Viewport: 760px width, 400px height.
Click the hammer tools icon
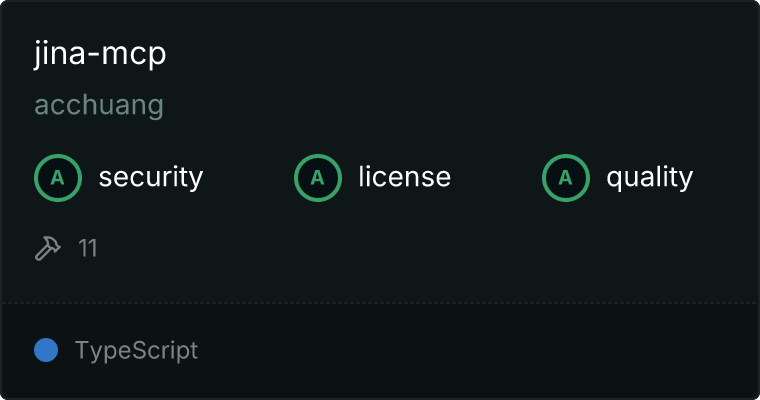coord(48,248)
